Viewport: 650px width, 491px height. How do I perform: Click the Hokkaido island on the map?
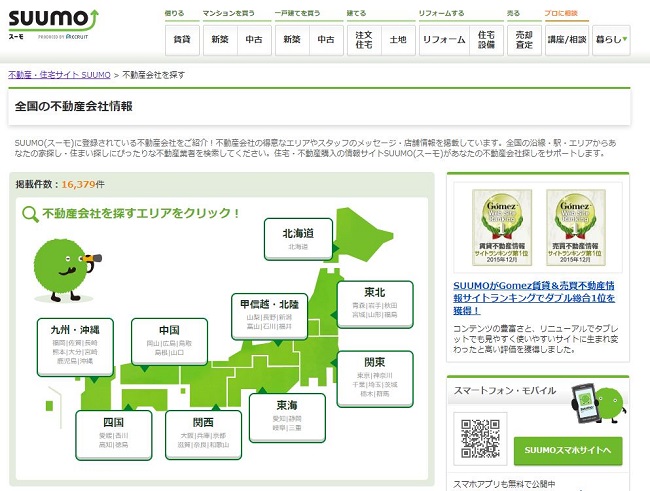[x=360, y=234]
